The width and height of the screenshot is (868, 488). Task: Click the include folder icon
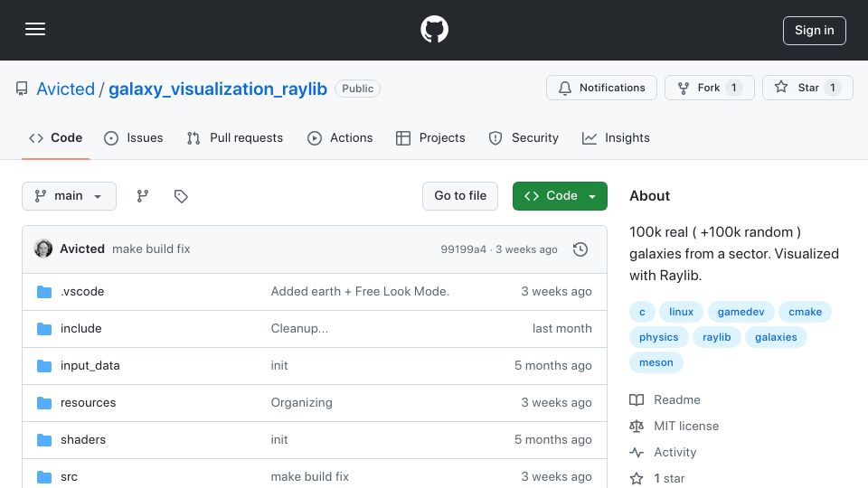click(x=44, y=329)
